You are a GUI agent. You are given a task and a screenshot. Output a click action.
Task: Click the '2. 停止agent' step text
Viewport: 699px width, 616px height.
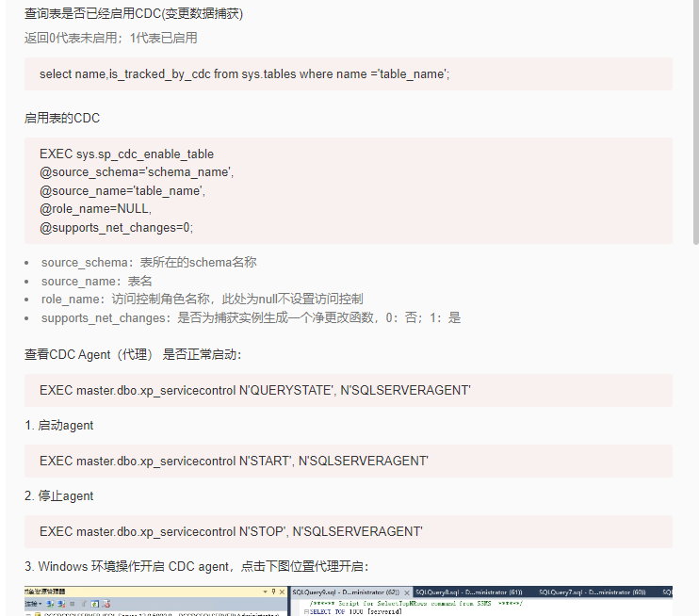coord(58,496)
